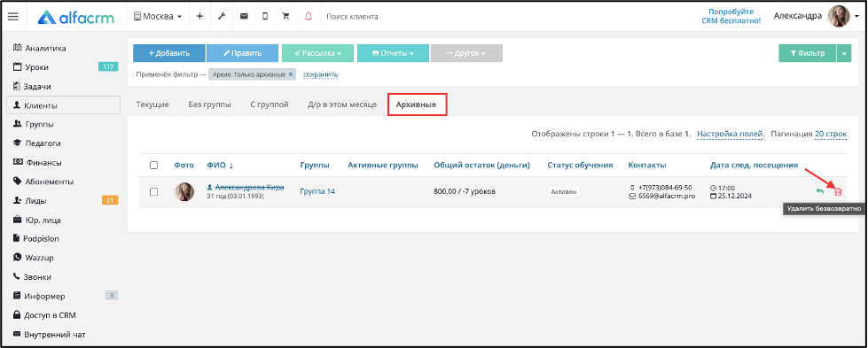This screenshot has width=868, height=348.
Task: Click Попробуйте CRM бесплатно link
Action: pyautogui.click(x=731, y=16)
